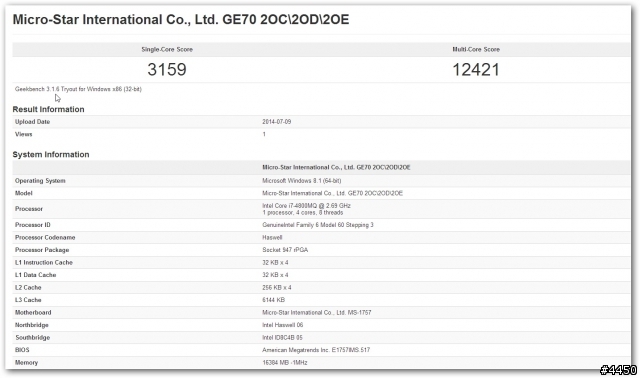Click the system table header Micro-Star GE70 name
The width and height of the screenshot is (640, 378).
(x=336, y=167)
